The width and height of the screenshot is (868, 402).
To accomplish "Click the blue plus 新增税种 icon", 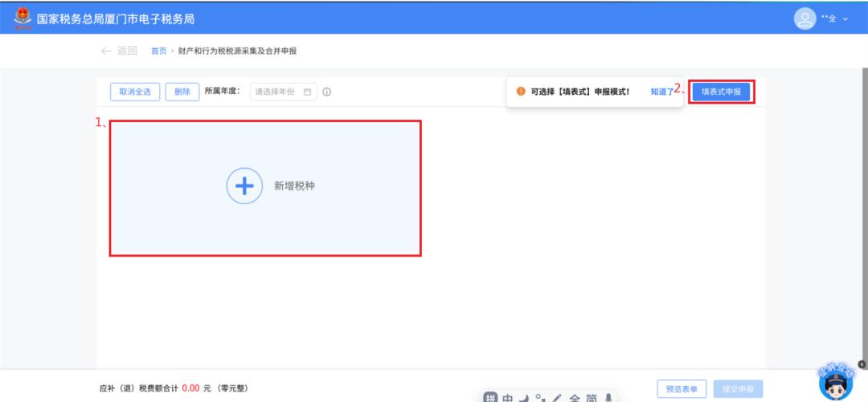I will (244, 186).
